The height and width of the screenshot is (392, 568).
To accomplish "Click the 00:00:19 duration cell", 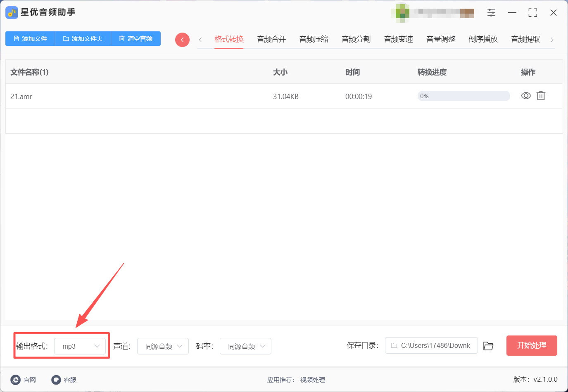I will (359, 97).
